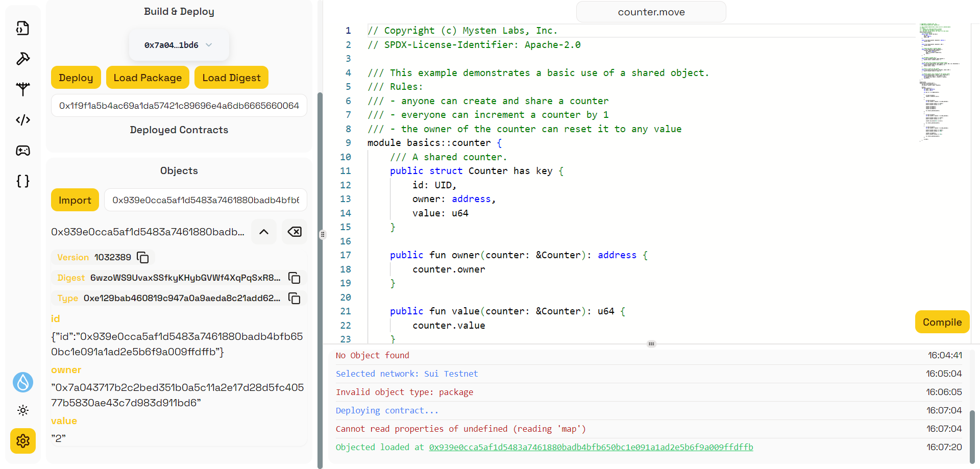980x469 pixels.
Task: Click the object 'owner' field label
Action: click(66, 370)
